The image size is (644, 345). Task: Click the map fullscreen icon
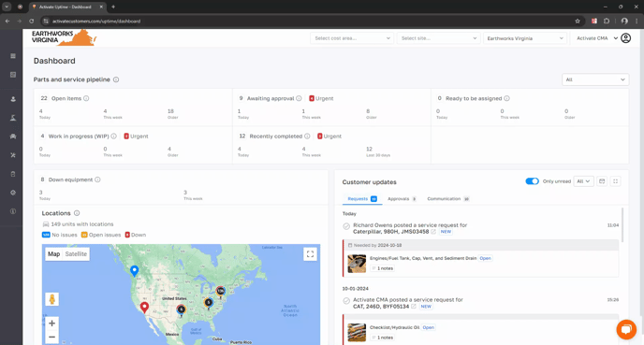(x=310, y=254)
